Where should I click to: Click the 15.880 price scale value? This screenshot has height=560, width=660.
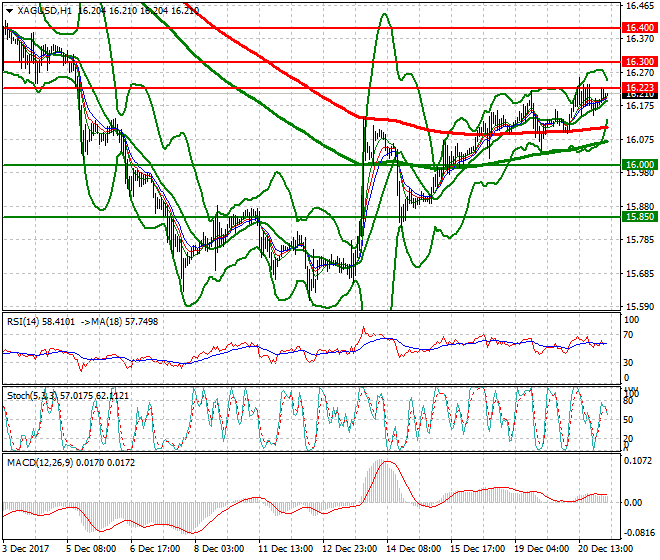[x=640, y=207]
